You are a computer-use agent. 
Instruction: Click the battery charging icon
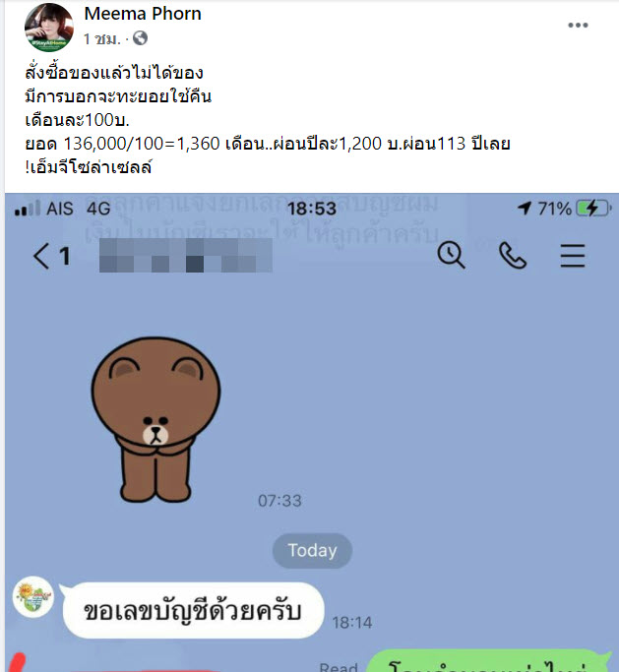pos(593,209)
